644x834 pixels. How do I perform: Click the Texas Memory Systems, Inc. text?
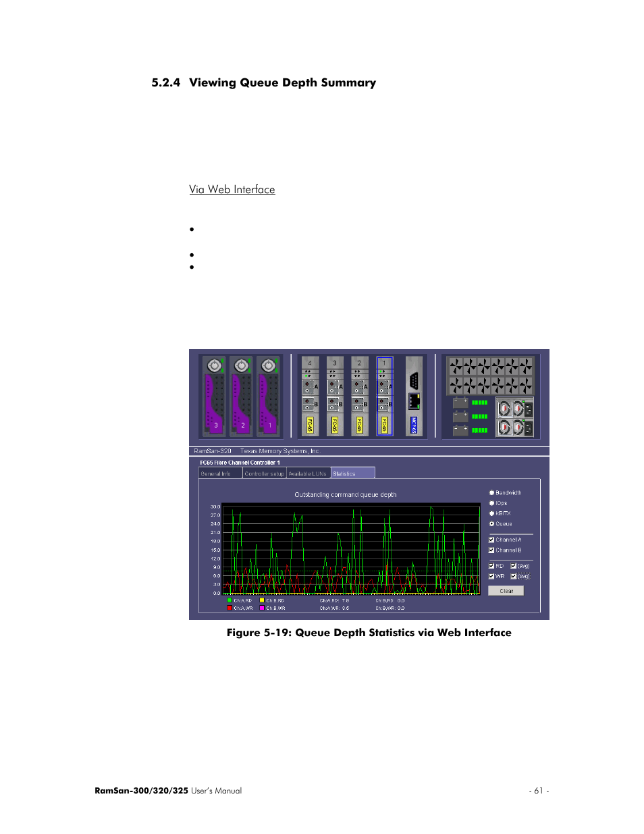point(279,451)
